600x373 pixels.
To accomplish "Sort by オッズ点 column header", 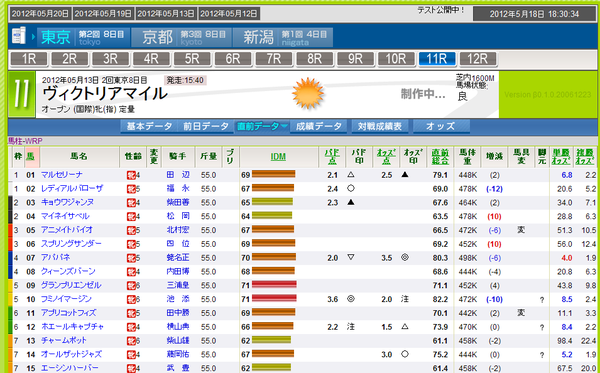I will pyautogui.click(x=386, y=157).
